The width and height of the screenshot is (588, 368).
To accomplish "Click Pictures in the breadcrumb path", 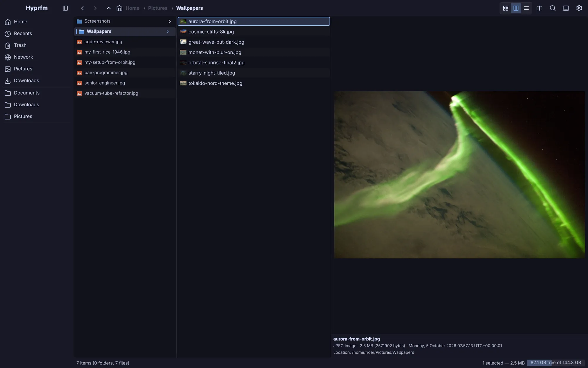I will coord(158,8).
